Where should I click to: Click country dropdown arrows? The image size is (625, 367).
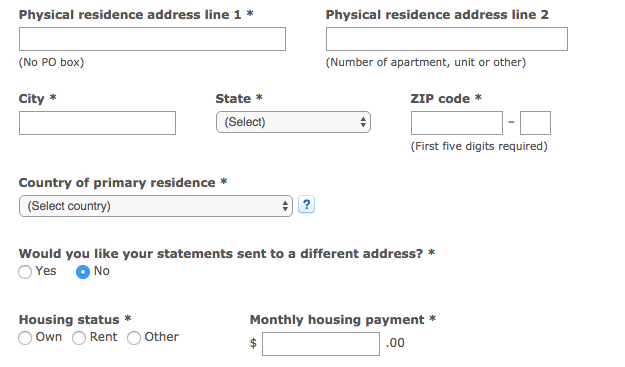click(285, 206)
